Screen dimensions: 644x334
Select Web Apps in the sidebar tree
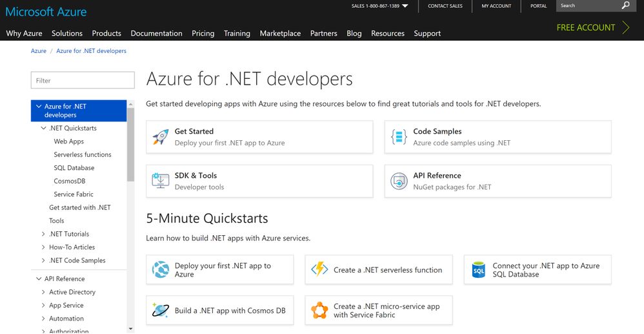click(68, 141)
